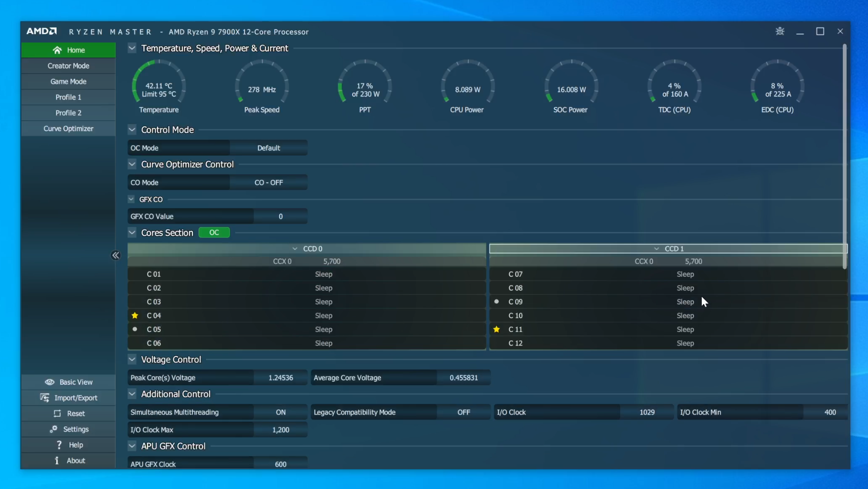The image size is (868, 489).
Task: Collapse the sidebar with double-chevron icon
Action: coord(116,255)
